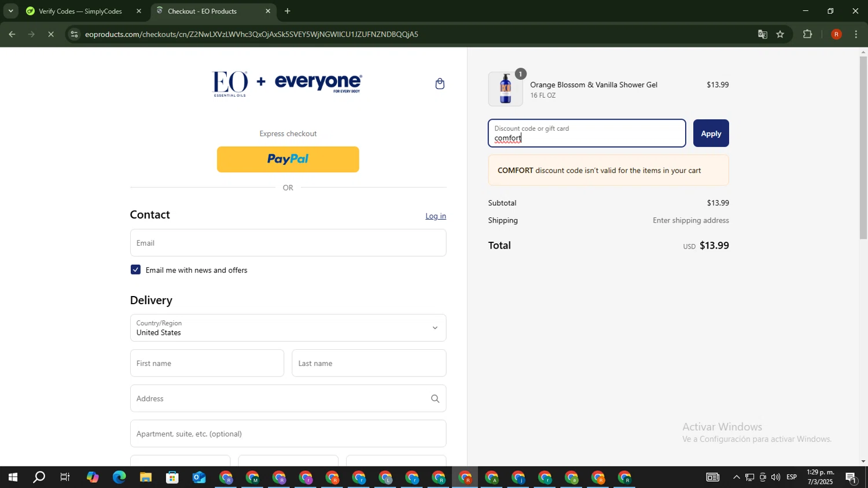Screen dimensions: 868x488
Task: Click the EO + everyone logo
Action: coord(288,84)
